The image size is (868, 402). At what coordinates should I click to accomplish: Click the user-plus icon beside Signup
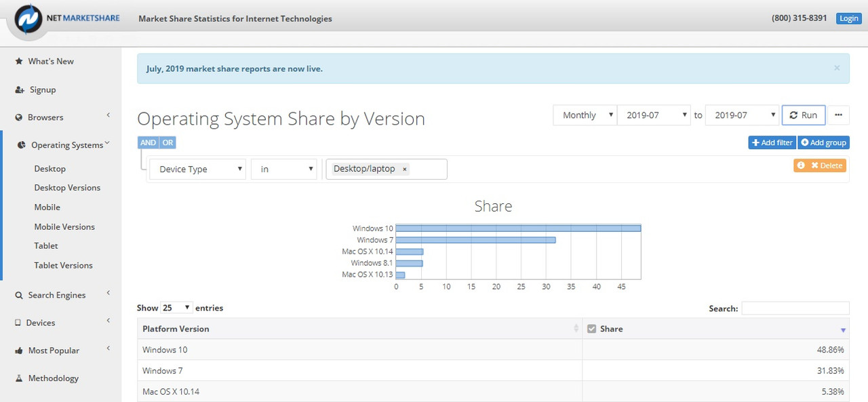20,89
